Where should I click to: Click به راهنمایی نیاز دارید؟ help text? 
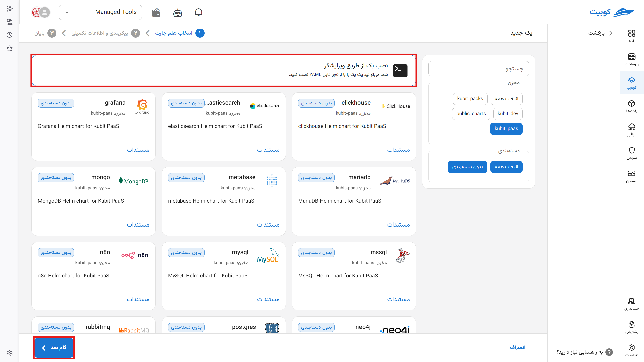[580, 352]
